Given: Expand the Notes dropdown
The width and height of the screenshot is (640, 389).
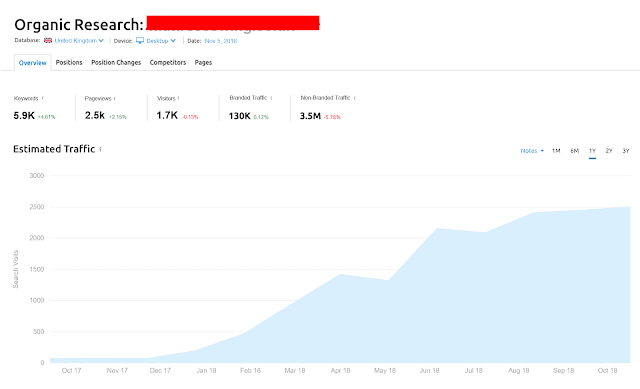Looking at the screenshot, I should coord(532,151).
